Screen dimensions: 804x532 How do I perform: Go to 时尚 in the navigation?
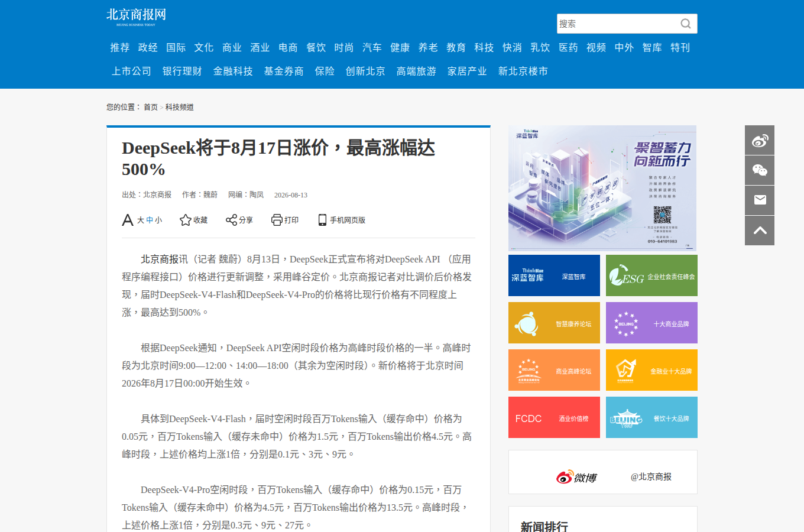pos(344,47)
